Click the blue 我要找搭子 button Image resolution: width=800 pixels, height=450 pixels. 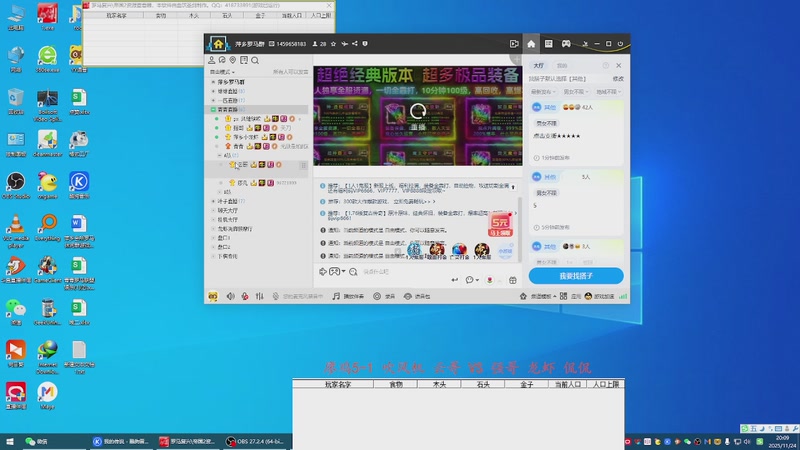tap(576, 276)
